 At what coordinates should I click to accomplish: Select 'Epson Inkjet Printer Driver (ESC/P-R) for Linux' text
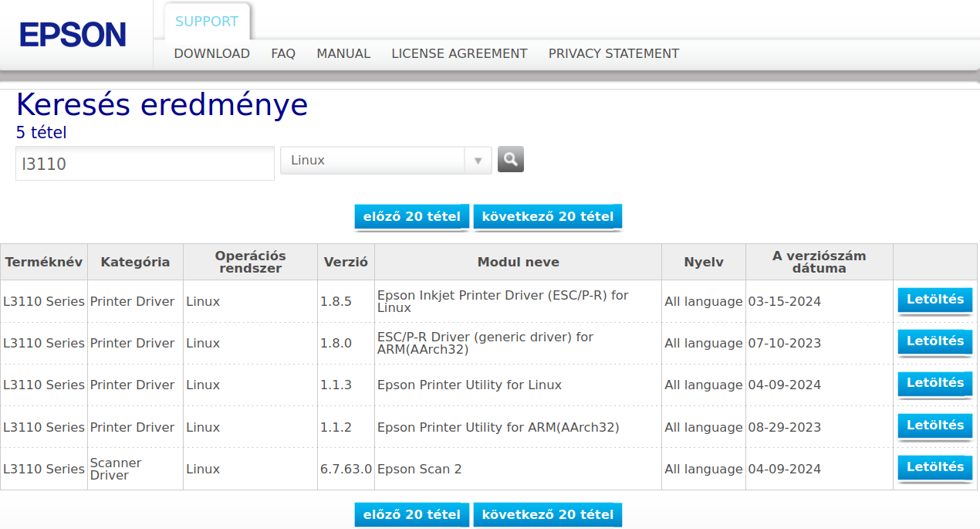point(502,301)
